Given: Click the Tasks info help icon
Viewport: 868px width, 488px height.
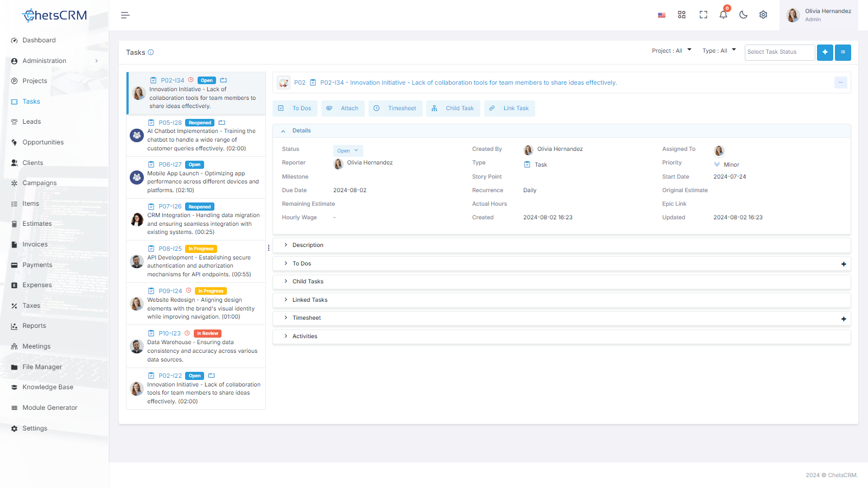Looking at the screenshot, I should 151,52.
